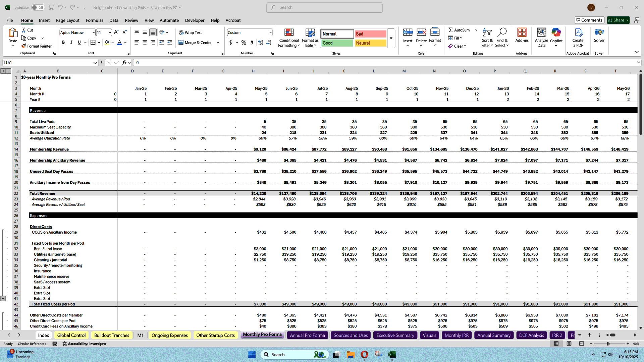Screen dimensions: 644x362
Task: Open the font name dropdown
Action: click(x=93, y=33)
